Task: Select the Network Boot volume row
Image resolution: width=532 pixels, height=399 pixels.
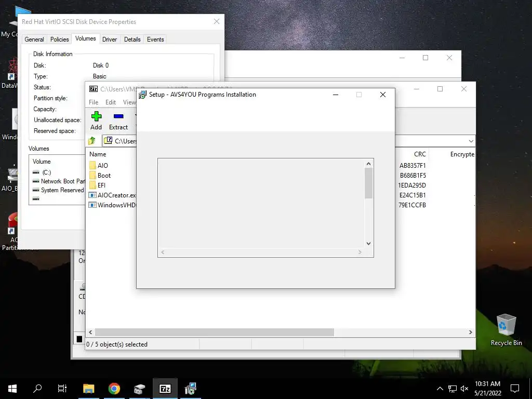Action: [58, 181]
